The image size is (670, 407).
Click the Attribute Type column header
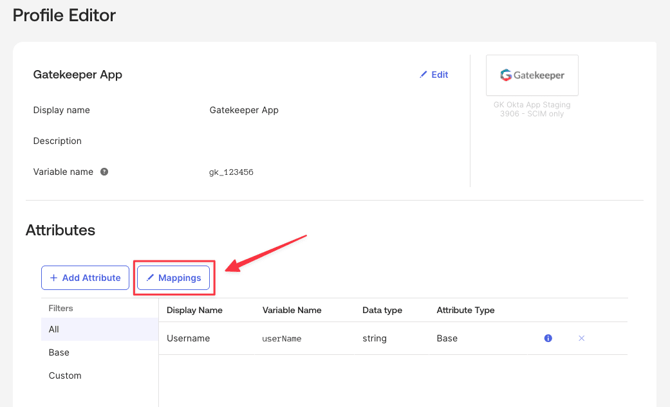(465, 310)
